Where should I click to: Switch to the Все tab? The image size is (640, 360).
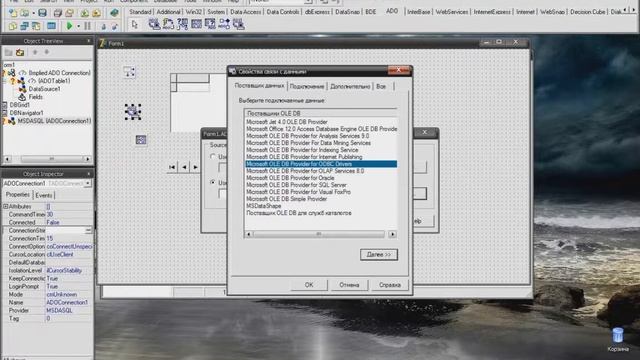[381, 87]
